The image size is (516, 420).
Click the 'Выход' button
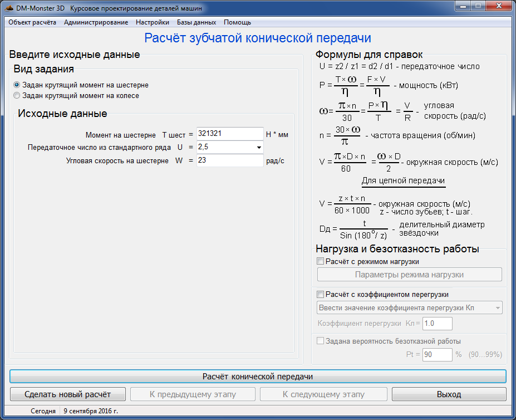coord(449,394)
